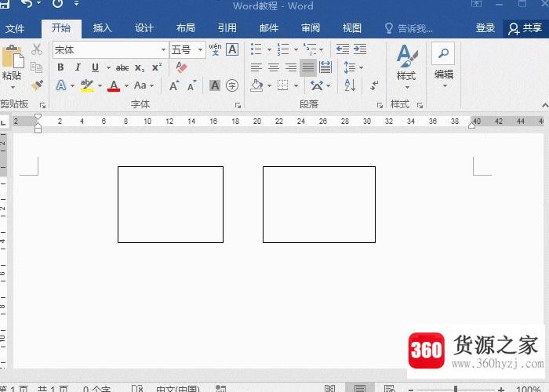Click shading paint bucket icon
Image resolution: width=549 pixels, height=392 pixels.
tap(256, 85)
